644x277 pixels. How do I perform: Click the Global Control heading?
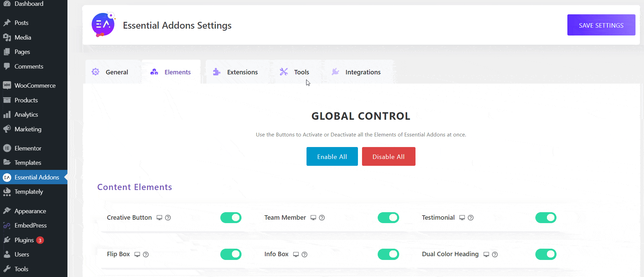click(x=361, y=116)
